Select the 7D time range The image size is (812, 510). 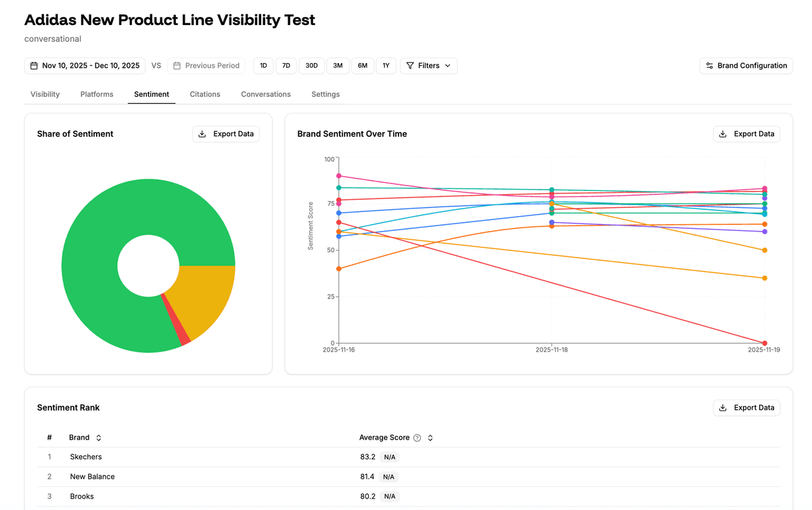coord(286,65)
